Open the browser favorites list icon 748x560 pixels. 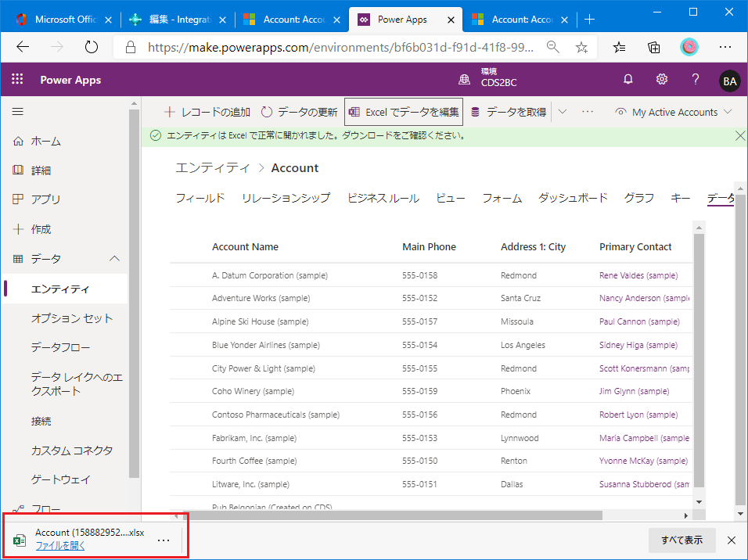pos(619,47)
